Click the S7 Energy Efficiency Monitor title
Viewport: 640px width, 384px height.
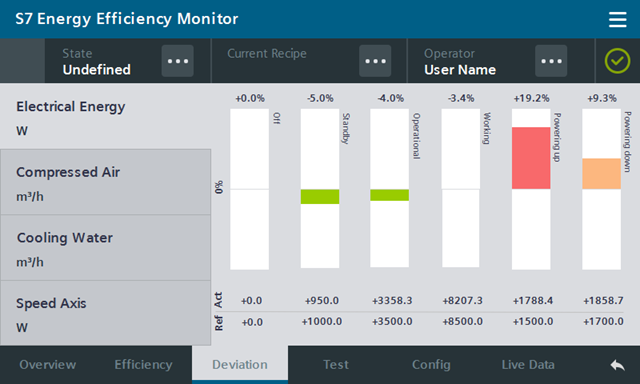point(127,19)
